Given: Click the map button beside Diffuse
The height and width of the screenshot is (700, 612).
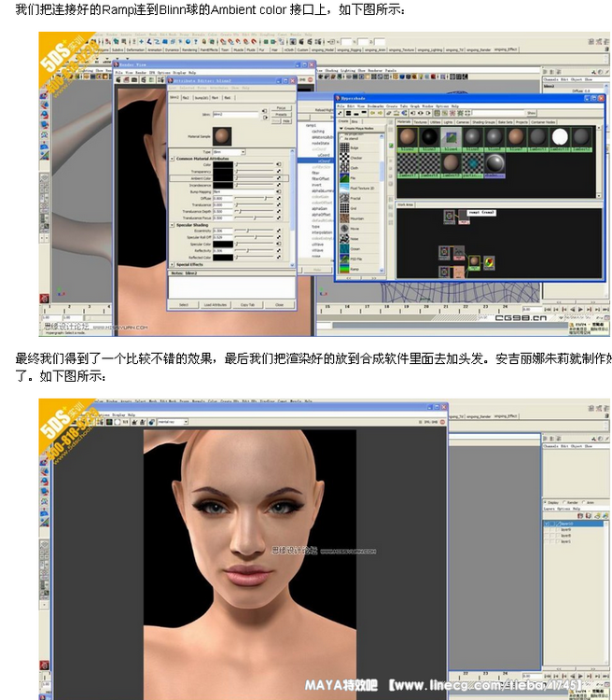Looking at the screenshot, I should pos(279,198).
